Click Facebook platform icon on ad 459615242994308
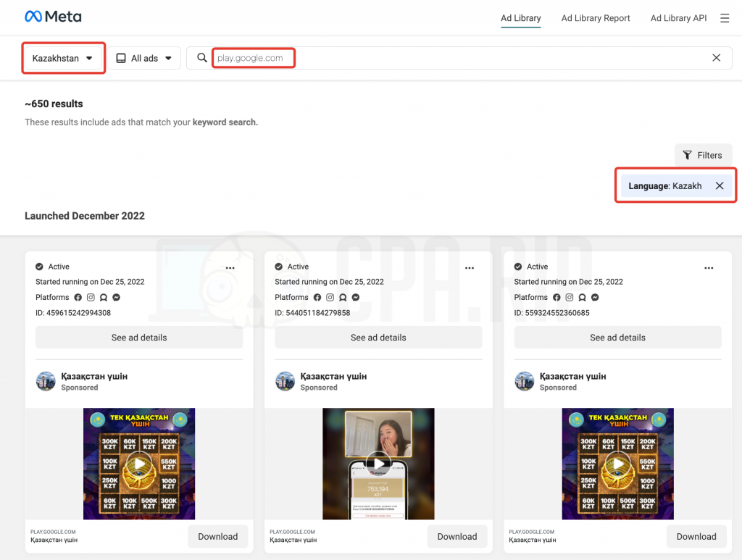Image resolution: width=742 pixels, height=560 pixels. tap(78, 297)
